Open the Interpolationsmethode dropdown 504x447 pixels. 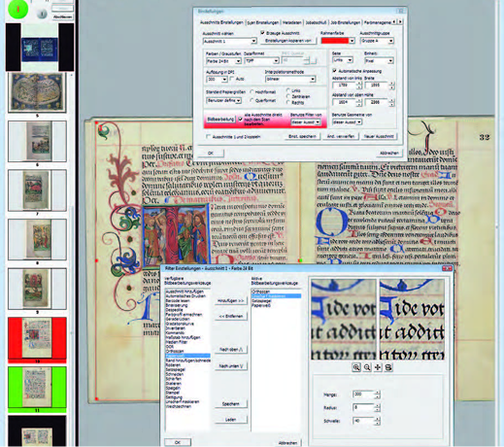click(290, 79)
